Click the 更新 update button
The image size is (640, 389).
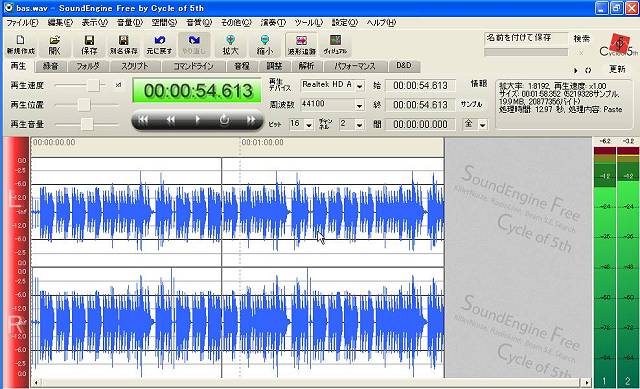click(617, 69)
